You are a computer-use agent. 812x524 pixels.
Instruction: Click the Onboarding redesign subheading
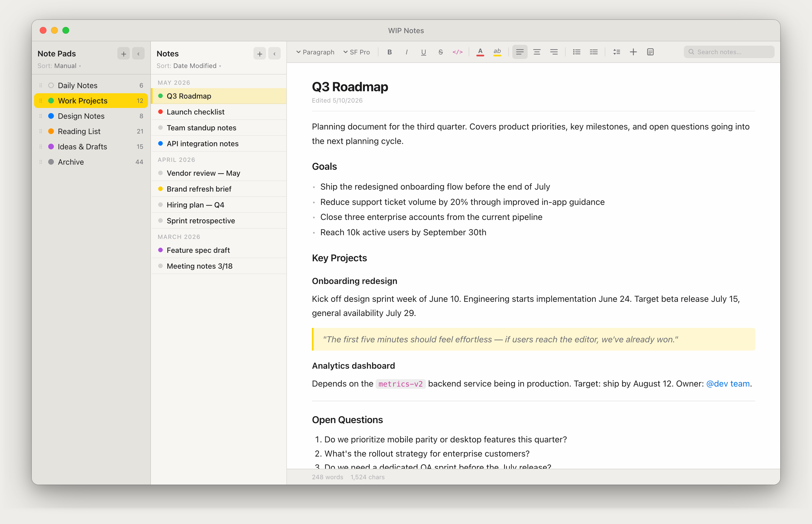click(355, 281)
